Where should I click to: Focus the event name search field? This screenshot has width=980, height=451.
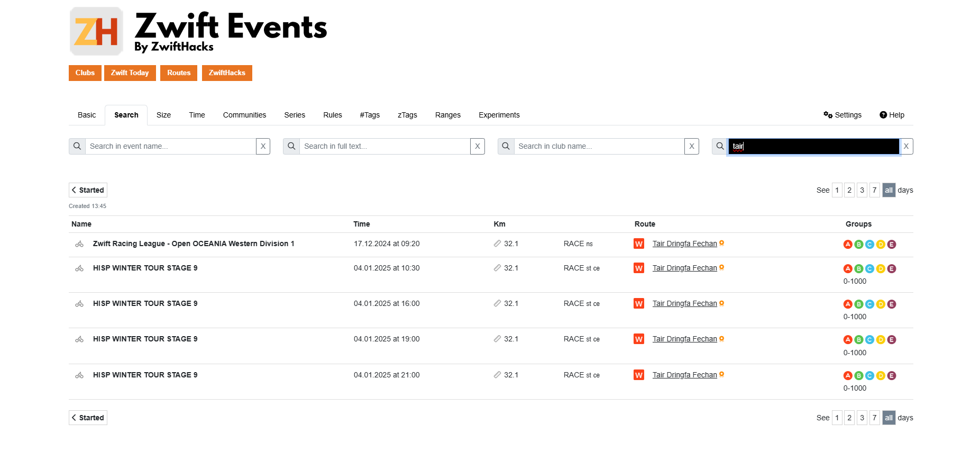point(171,147)
